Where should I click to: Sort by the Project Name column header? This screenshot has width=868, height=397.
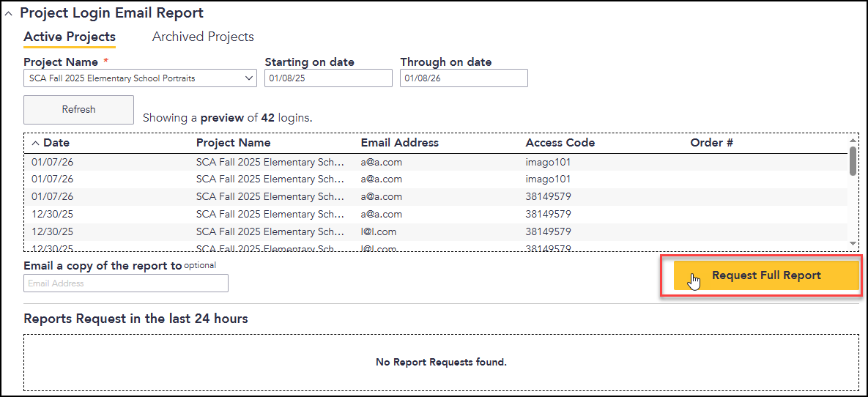[234, 143]
